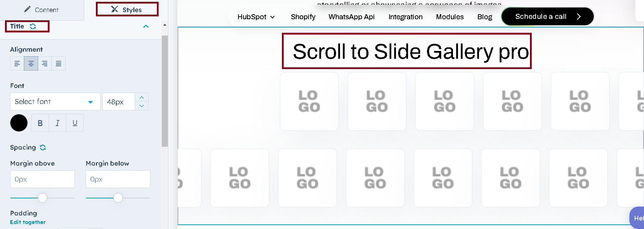Reset Spacing using its refresh icon
Screen dimensions: 644x229
(x=43, y=147)
